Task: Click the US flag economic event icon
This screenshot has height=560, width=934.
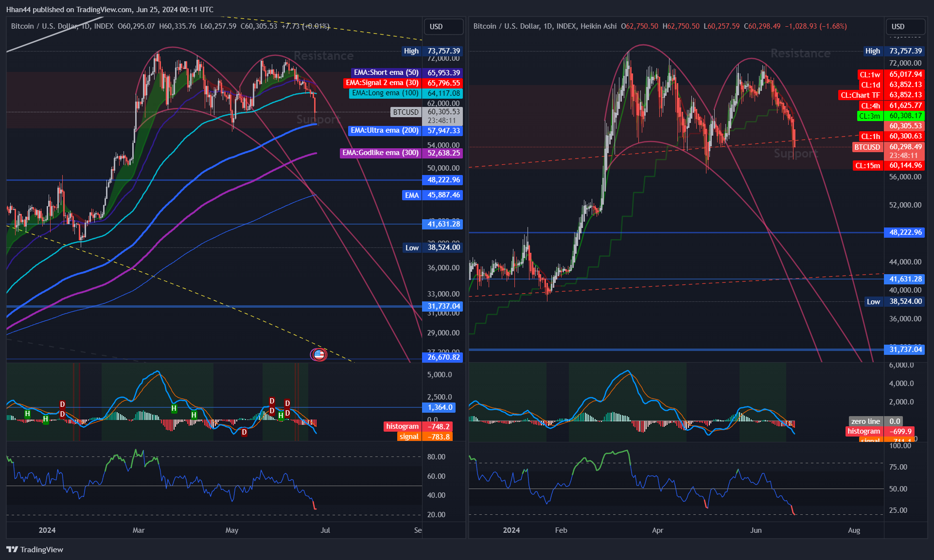Action: pos(319,355)
